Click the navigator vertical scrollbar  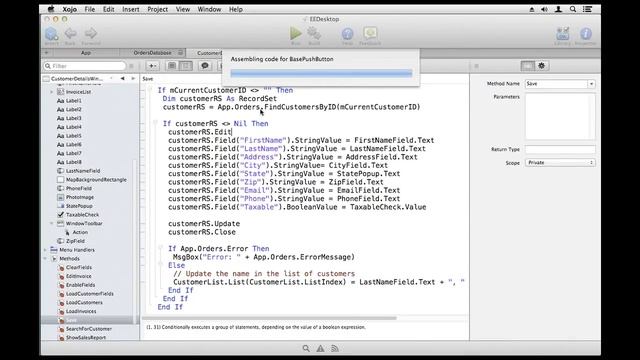pos(136,241)
